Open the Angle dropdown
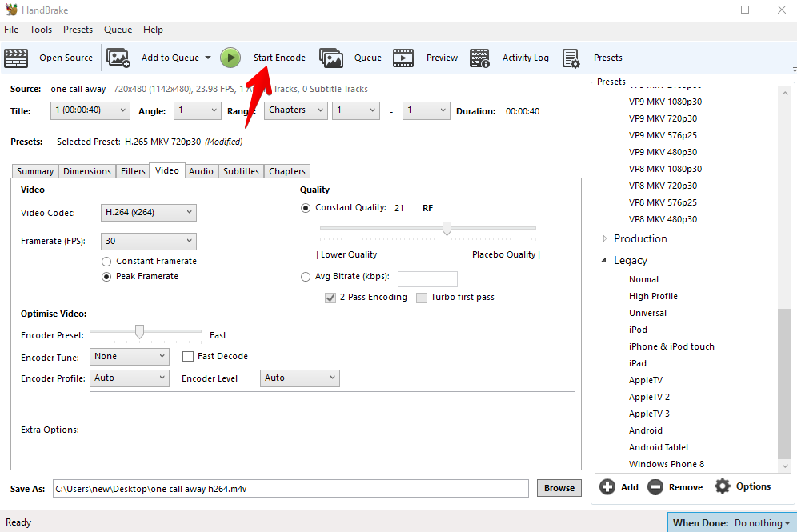The width and height of the screenshot is (797, 532). coord(197,110)
